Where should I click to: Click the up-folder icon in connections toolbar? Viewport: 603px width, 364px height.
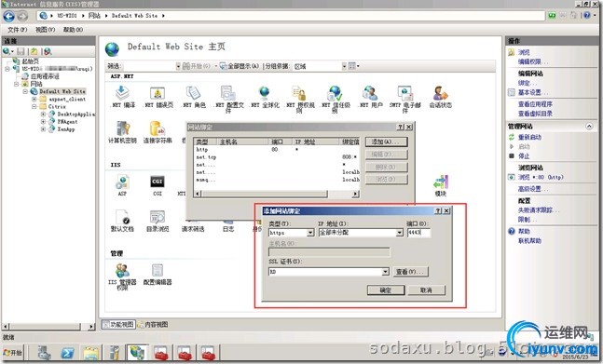[x=34, y=51]
